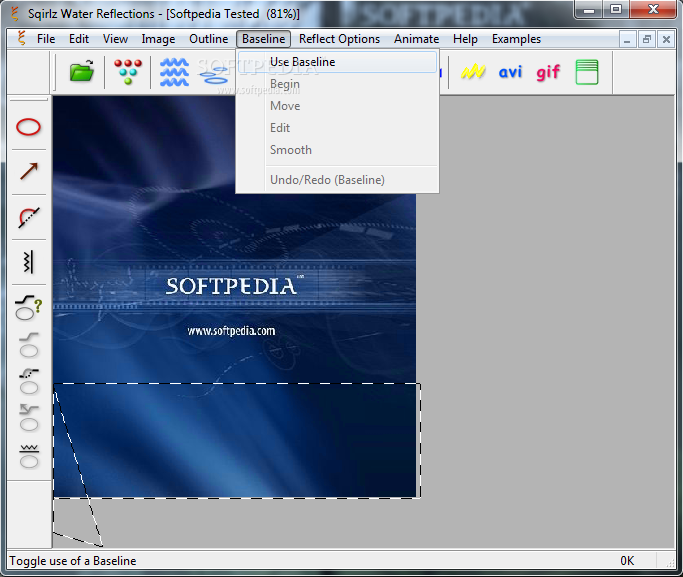
Task: Click the baseline help question mark icon
Action: 29,308
